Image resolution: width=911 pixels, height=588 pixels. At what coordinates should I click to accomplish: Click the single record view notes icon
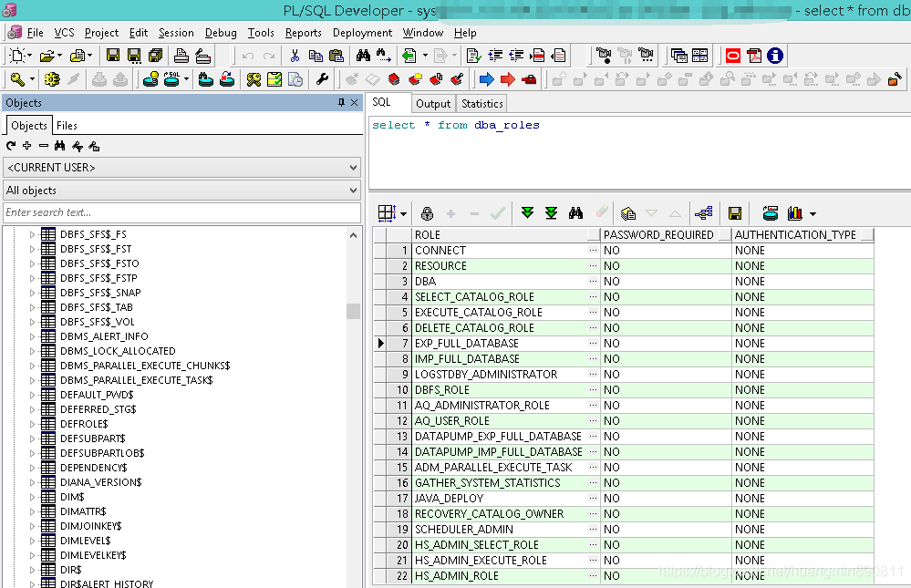coord(628,213)
